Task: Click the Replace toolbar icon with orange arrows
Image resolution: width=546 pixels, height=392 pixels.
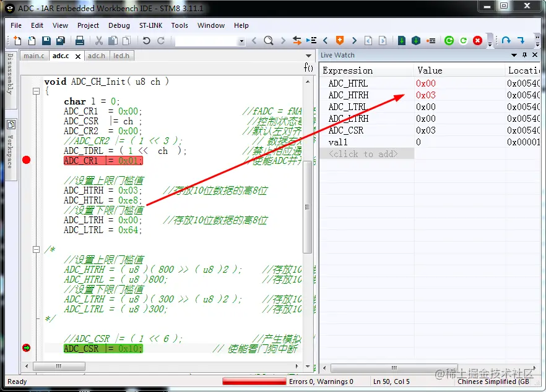Action: 297,41
